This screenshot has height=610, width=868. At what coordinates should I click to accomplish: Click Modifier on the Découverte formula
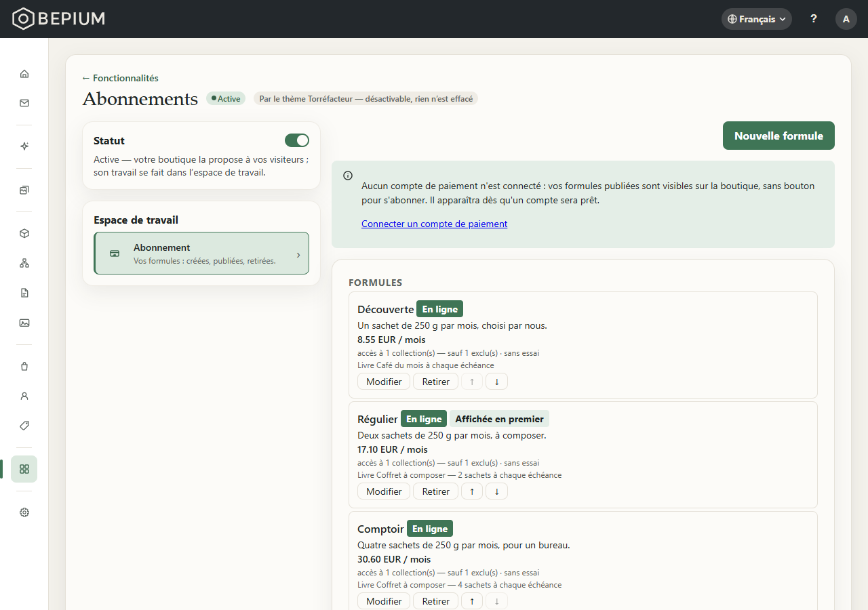tap(384, 382)
